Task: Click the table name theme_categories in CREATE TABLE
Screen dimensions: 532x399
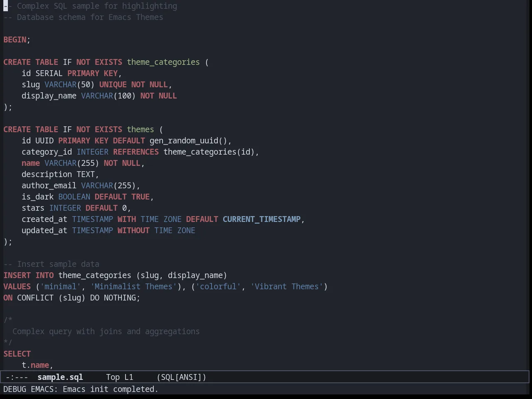Action: pos(163,62)
